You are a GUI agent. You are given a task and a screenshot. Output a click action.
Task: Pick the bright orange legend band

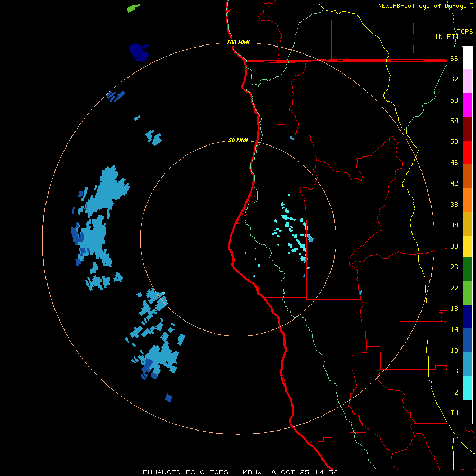point(467,200)
